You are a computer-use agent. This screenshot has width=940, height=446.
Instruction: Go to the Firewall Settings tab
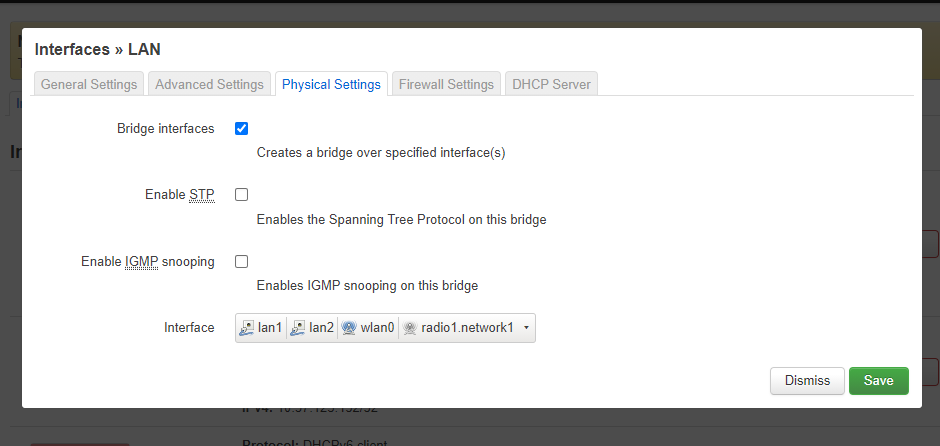(446, 84)
